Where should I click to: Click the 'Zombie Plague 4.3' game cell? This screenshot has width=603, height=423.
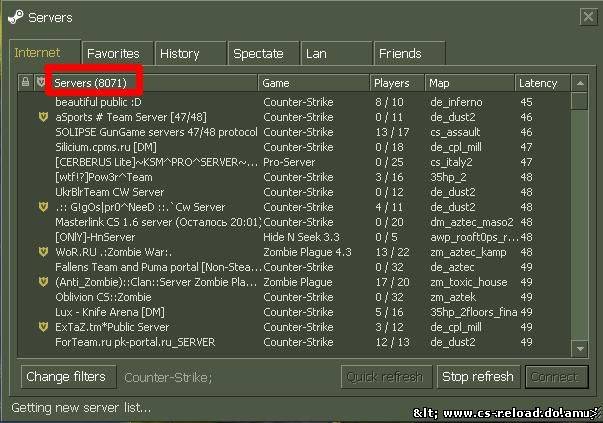307,252
